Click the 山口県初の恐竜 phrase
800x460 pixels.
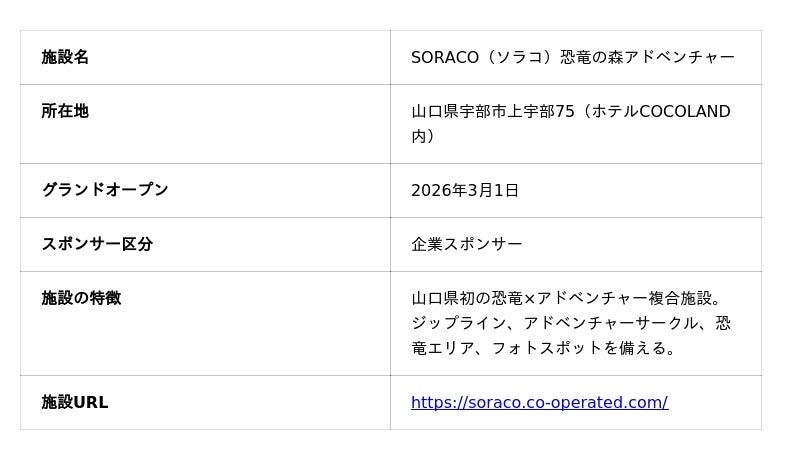(467, 298)
